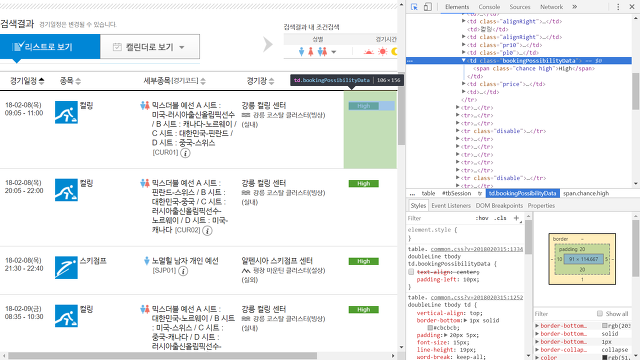Click High badge for 20:05 curling session

click(364, 184)
